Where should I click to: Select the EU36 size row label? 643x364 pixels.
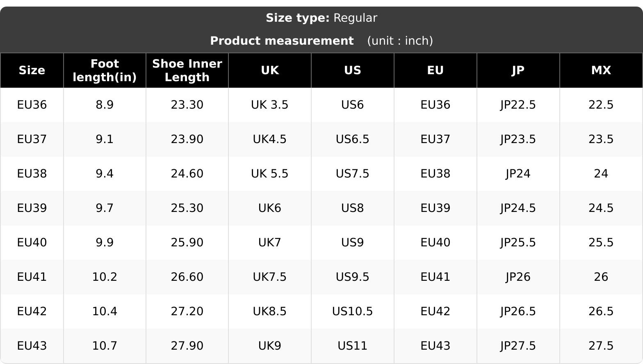(32, 105)
